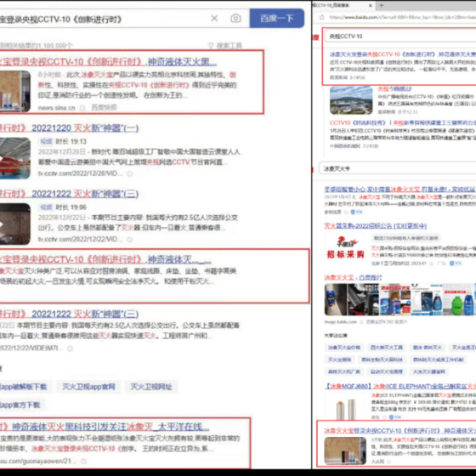Open 灭火新“神器”(三) result with 时长 19:06

pos(69,194)
